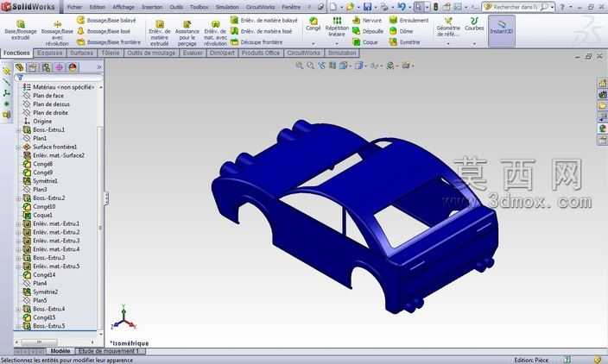Open the DimXpertManager panel tab

(60, 67)
